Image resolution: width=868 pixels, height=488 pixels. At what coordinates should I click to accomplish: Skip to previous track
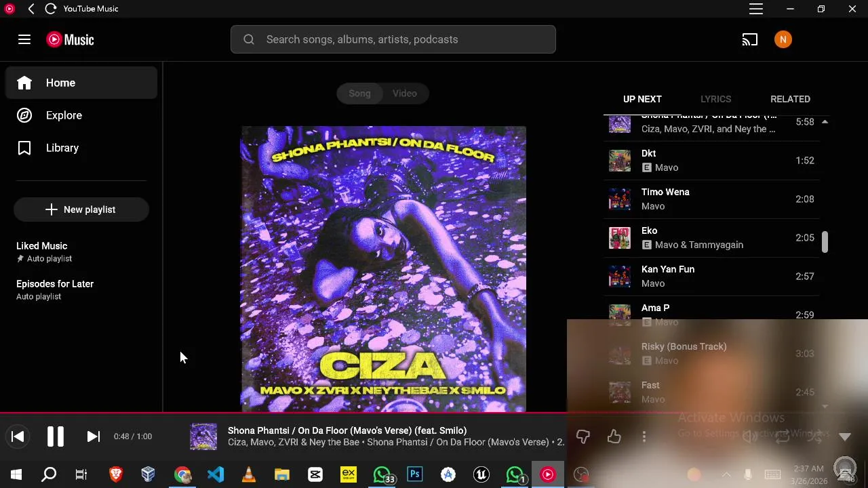18,436
